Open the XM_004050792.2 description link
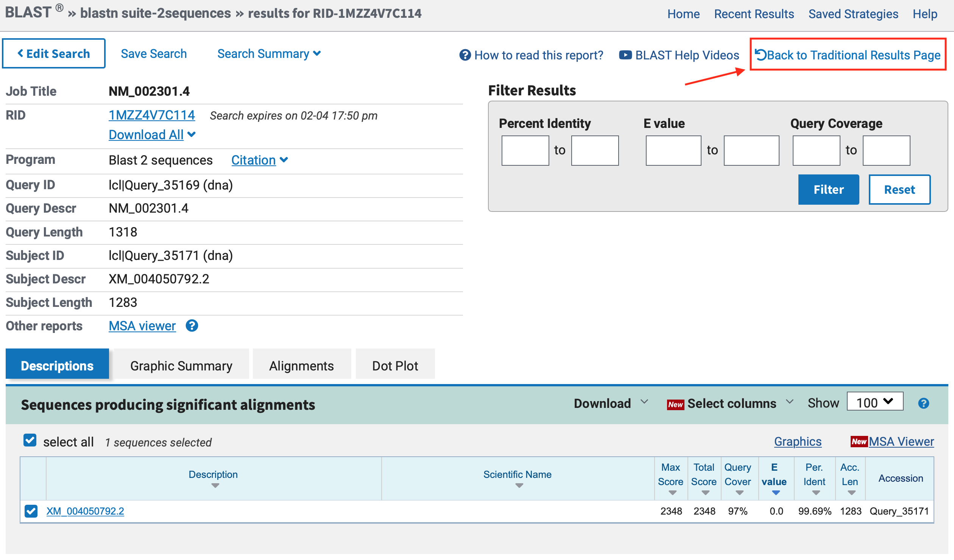Image resolution: width=954 pixels, height=560 pixels. pos(85,511)
